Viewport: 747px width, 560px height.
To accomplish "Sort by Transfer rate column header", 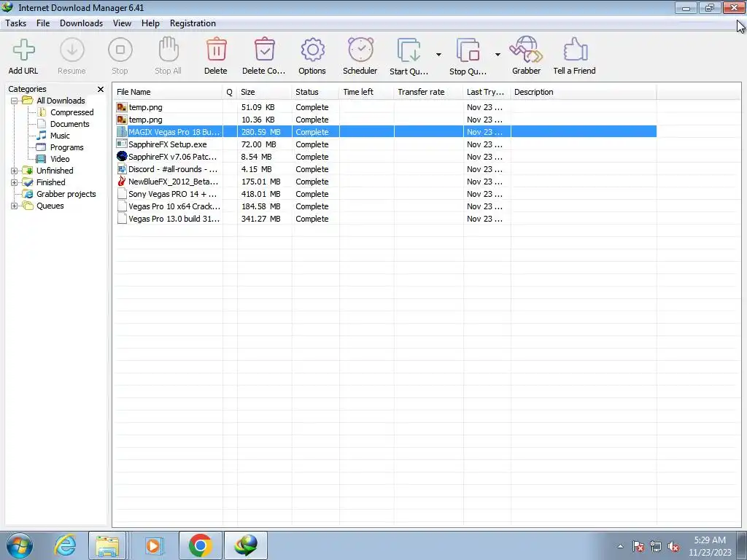I will 429,92.
